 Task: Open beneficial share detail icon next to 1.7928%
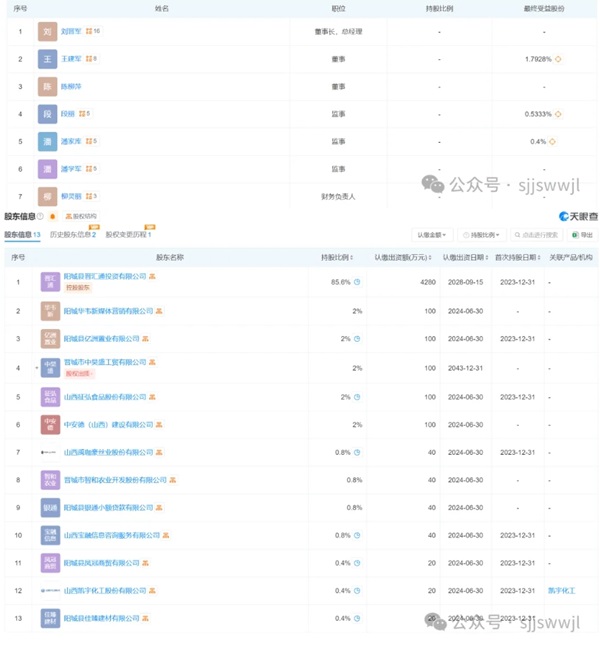click(x=558, y=59)
